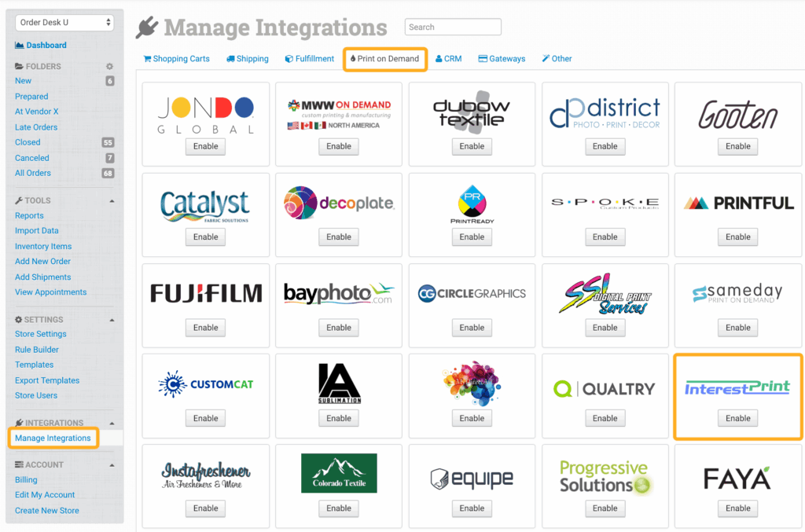
Task: Enable the Bay Photo integration
Action: [x=339, y=328]
